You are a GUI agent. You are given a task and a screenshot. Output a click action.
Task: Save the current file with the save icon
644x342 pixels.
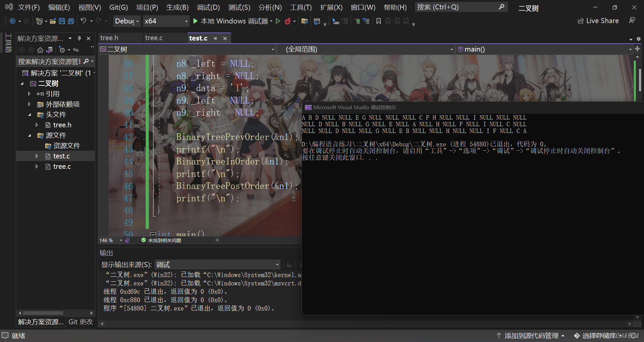coord(62,21)
